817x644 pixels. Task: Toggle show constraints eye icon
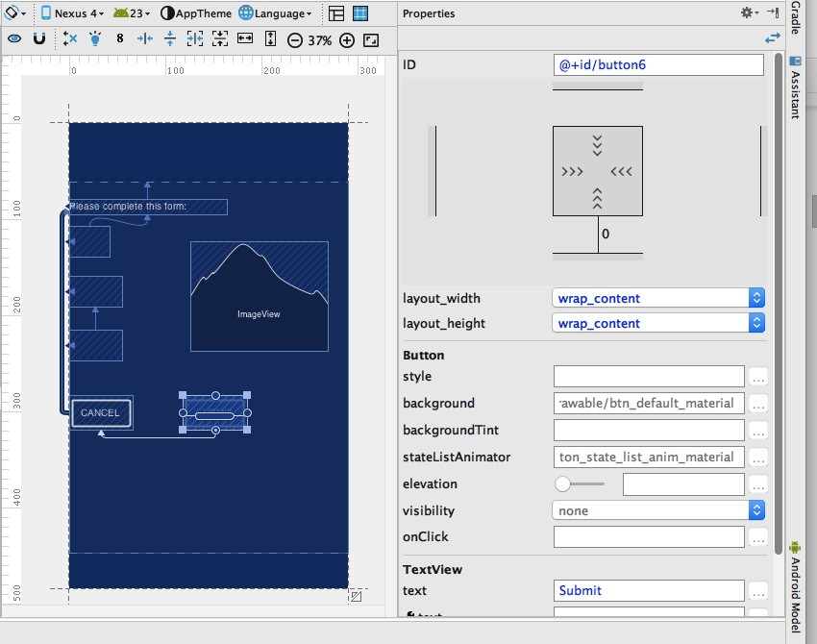click(x=14, y=39)
